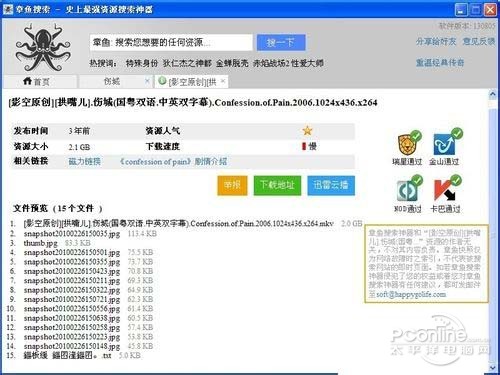Click the resource title heading text
The width and height of the screenshot is (500, 375).
(193, 102)
